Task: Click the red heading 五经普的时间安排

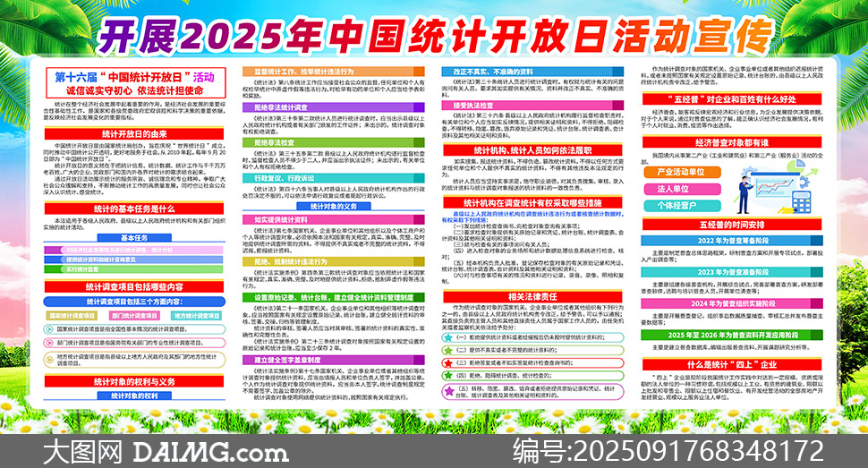Action: (x=732, y=225)
